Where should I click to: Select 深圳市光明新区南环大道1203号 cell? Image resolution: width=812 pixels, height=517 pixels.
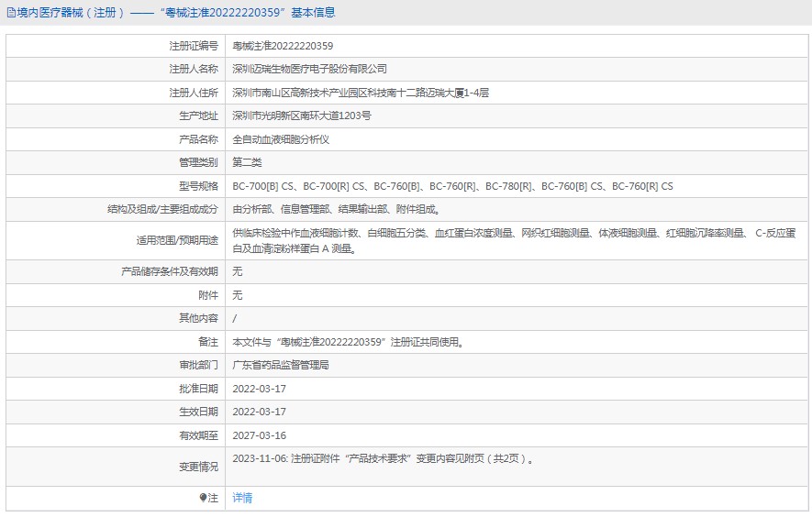click(x=302, y=115)
